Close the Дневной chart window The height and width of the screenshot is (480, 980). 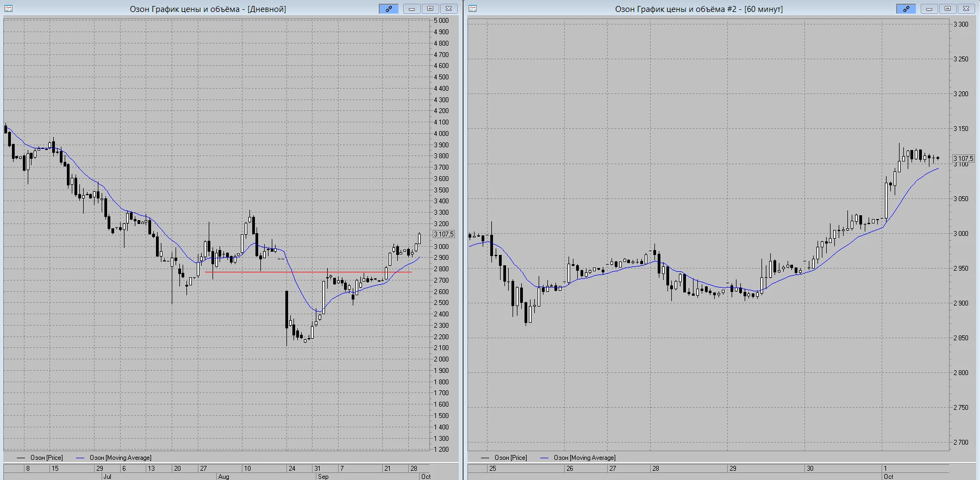[448, 9]
